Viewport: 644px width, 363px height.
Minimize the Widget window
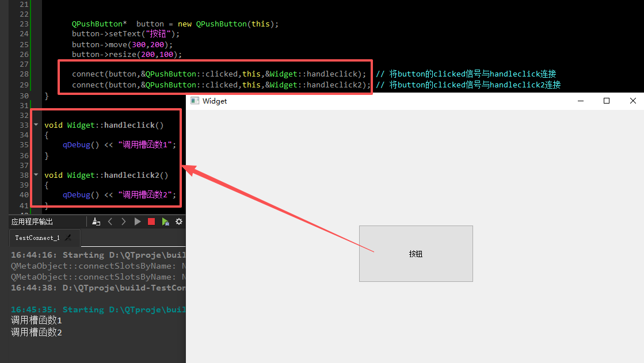(x=581, y=101)
